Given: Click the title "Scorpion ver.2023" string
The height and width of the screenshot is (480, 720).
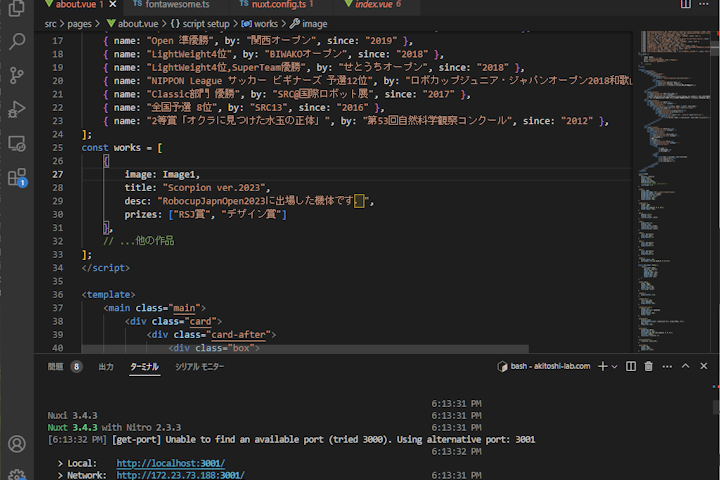Looking at the screenshot, I should coord(214,188).
